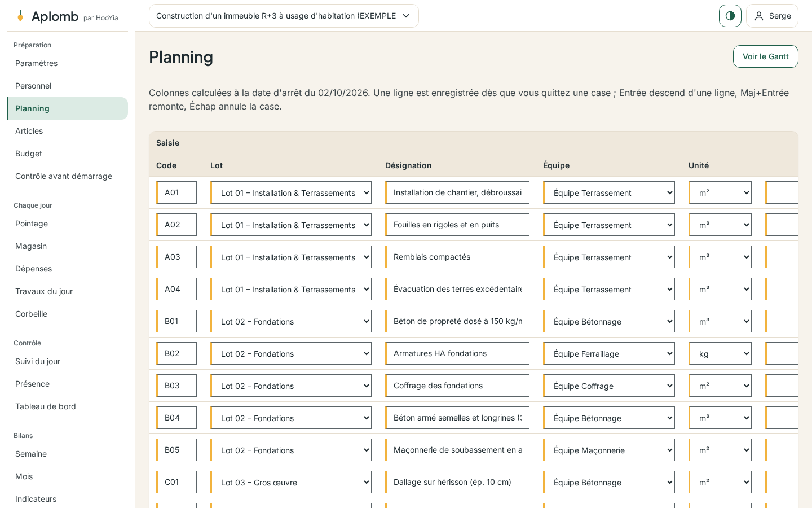The height and width of the screenshot is (508, 812).
Task: Open Lot dropdown for row B03
Action: point(291,386)
